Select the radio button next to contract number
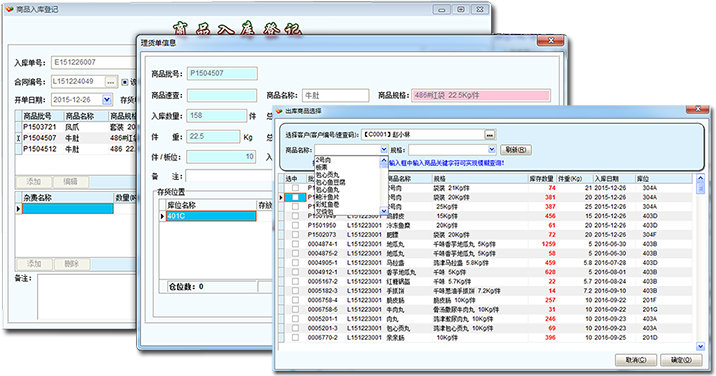This screenshot has height=376, width=716. tap(125, 82)
